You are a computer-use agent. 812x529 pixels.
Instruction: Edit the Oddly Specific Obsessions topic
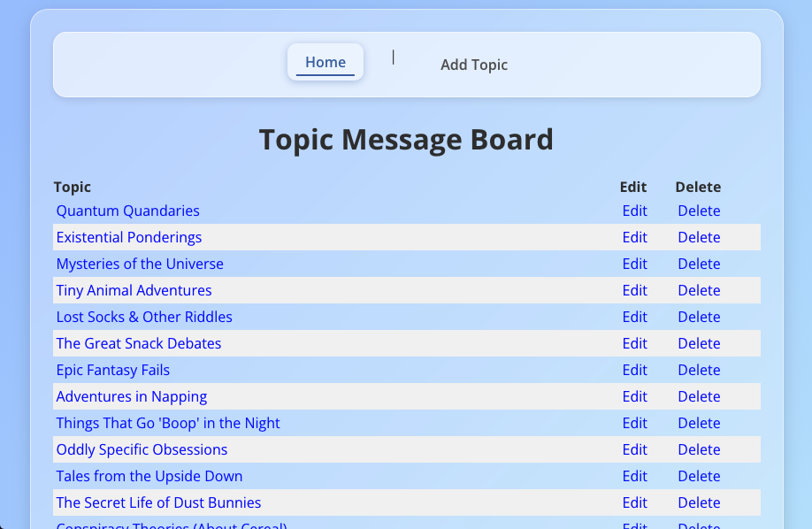pos(635,449)
